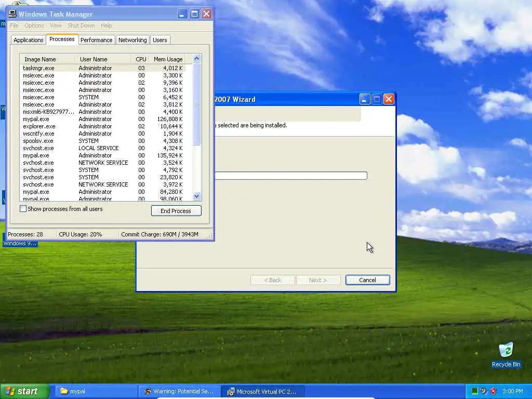Select the Processes tab
This screenshot has height=399, width=532.
[62, 39]
